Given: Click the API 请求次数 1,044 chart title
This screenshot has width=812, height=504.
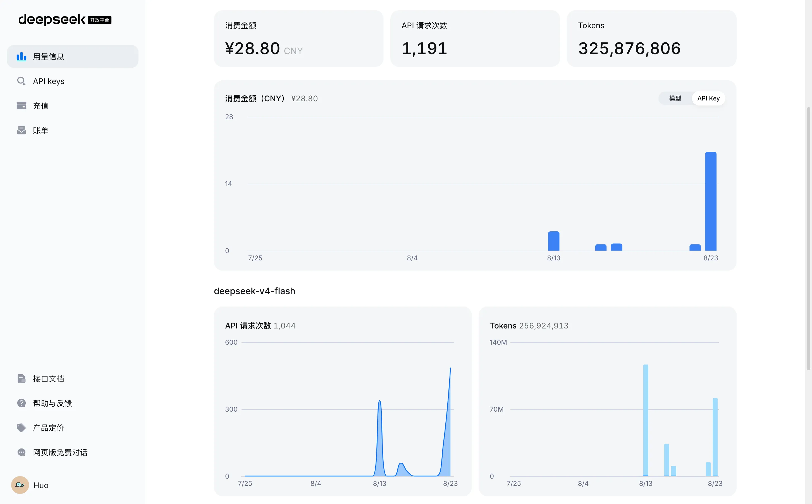Looking at the screenshot, I should (x=260, y=326).
